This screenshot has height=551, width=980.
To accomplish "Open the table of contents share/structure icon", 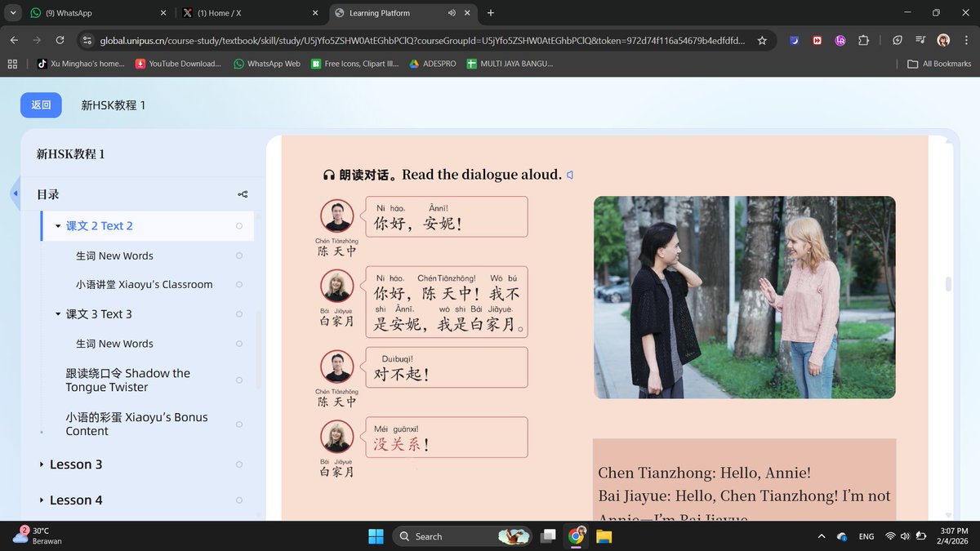I will point(243,194).
